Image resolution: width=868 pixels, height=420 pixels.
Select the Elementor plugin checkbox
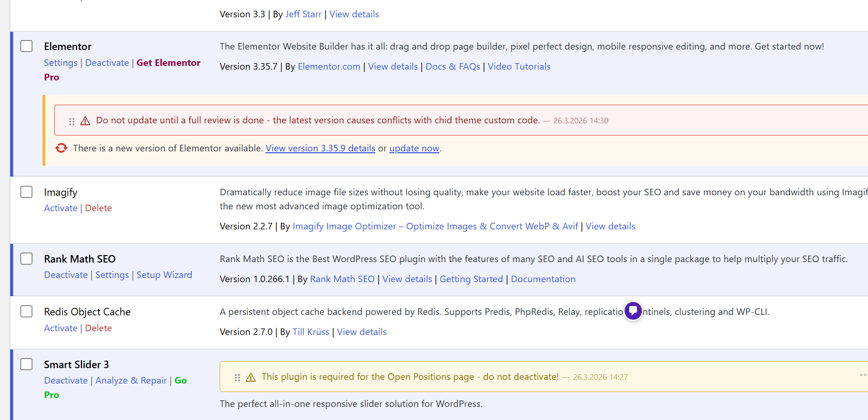click(27, 46)
